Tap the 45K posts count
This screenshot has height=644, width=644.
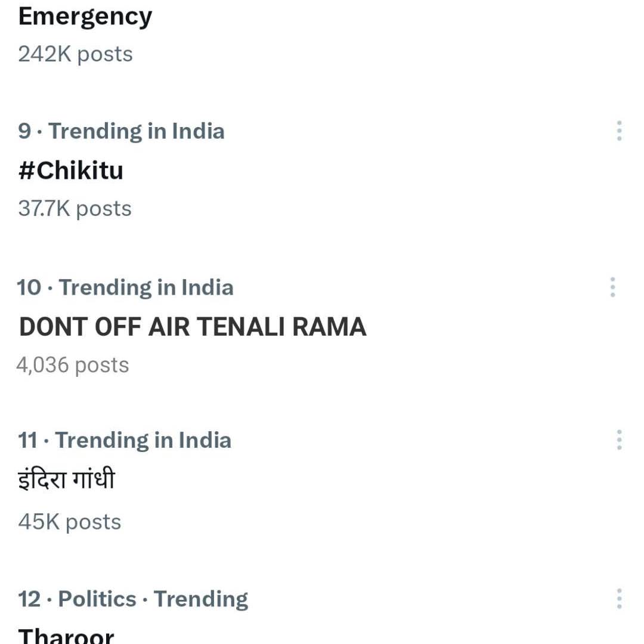[69, 522]
